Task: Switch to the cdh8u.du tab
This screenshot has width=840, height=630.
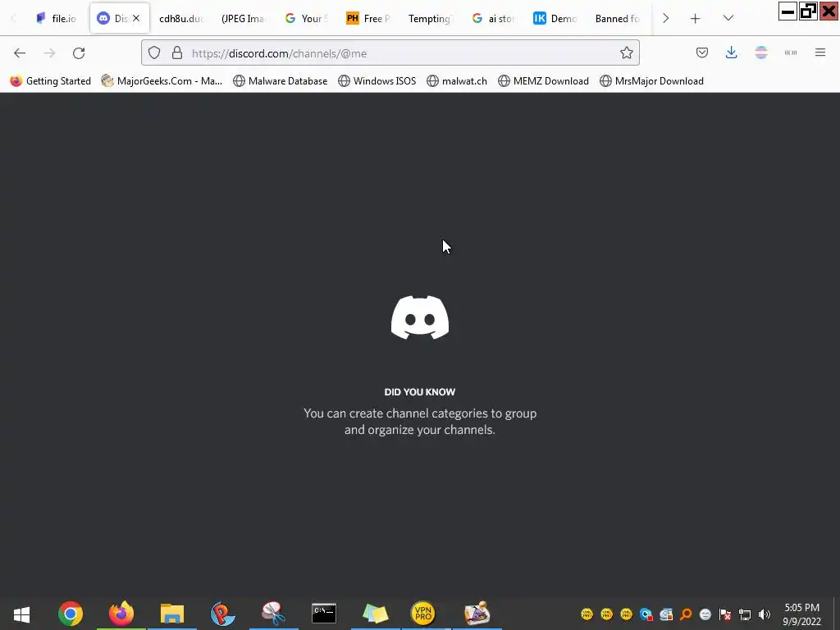Action: (x=181, y=19)
